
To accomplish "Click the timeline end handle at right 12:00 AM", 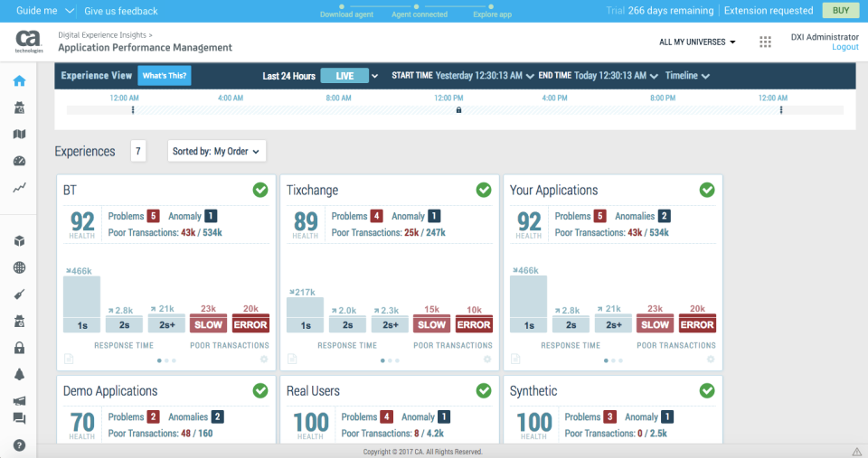I will [781, 110].
